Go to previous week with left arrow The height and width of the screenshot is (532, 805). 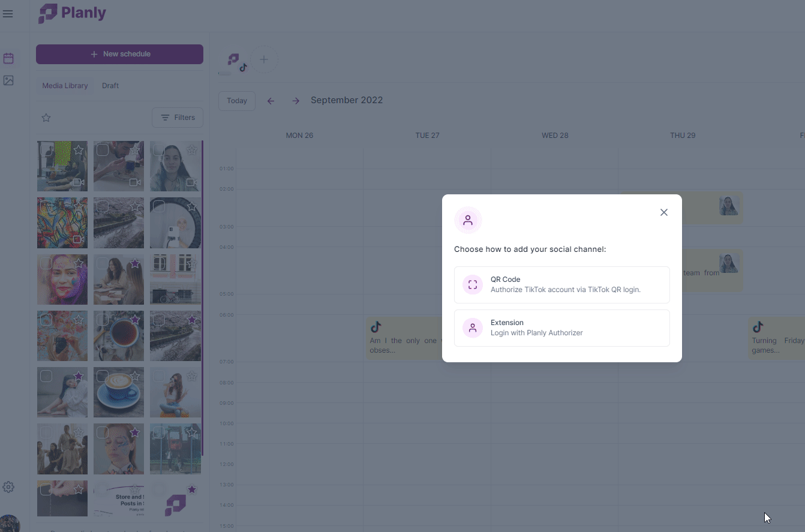point(271,101)
